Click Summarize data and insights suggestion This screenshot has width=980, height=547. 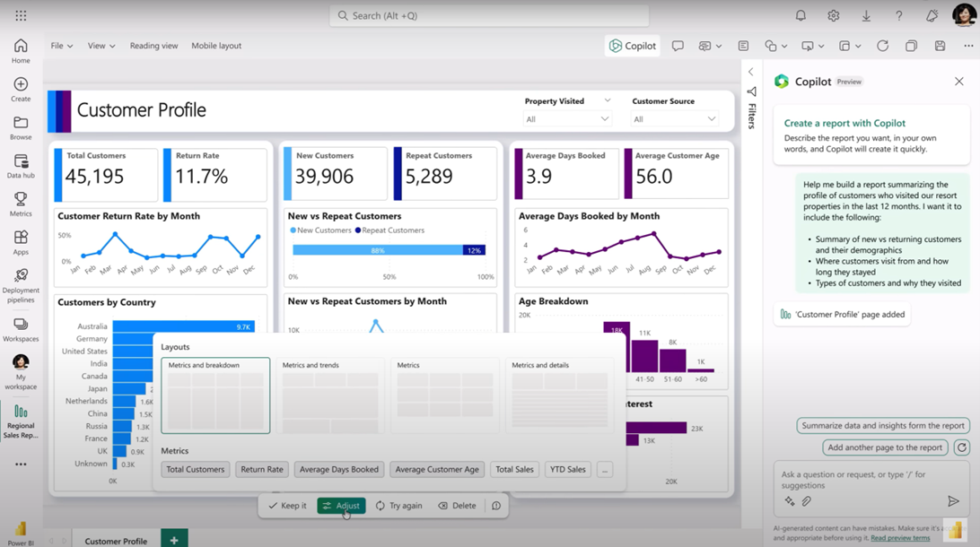point(882,425)
